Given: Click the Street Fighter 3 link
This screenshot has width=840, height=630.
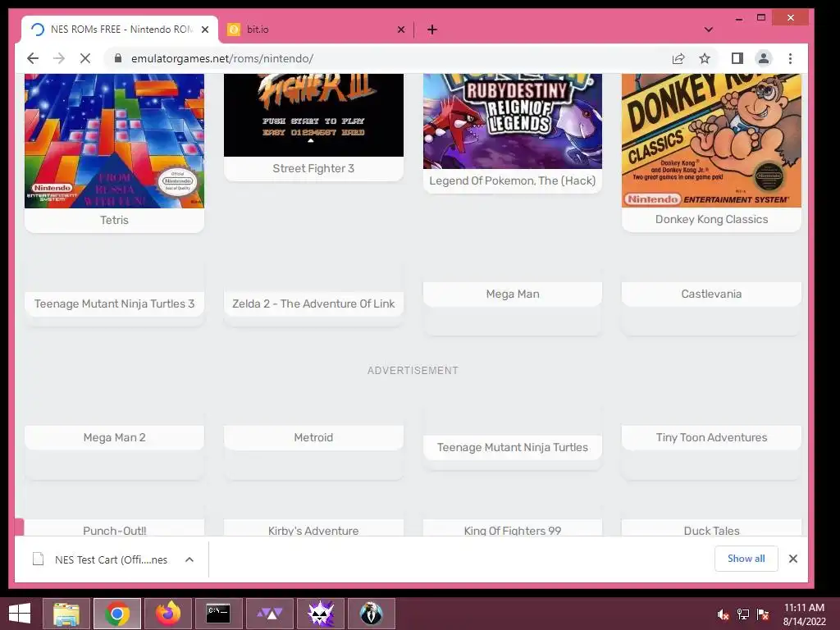Looking at the screenshot, I should (313, 169).
